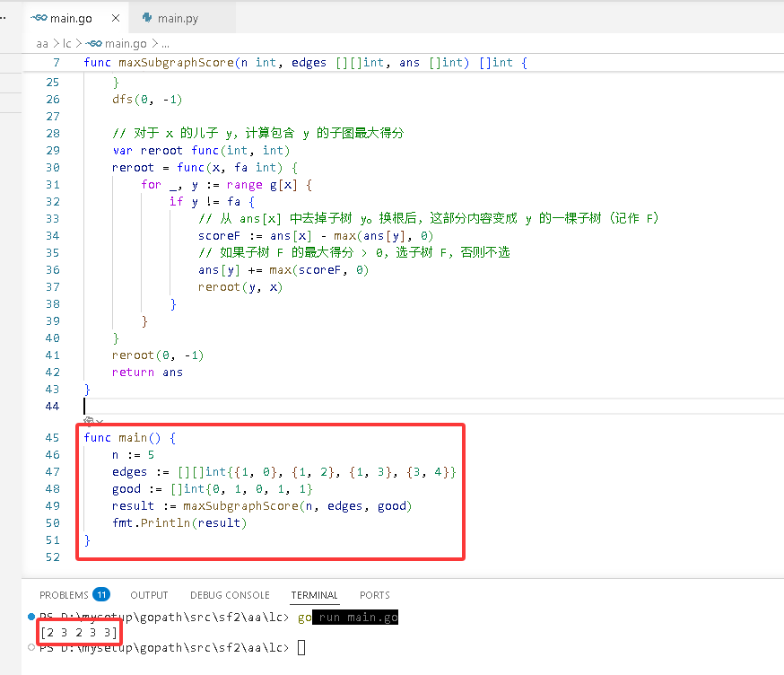Open the PORTS panel tab
Screen dimensions: 784x675
(374, 595)
